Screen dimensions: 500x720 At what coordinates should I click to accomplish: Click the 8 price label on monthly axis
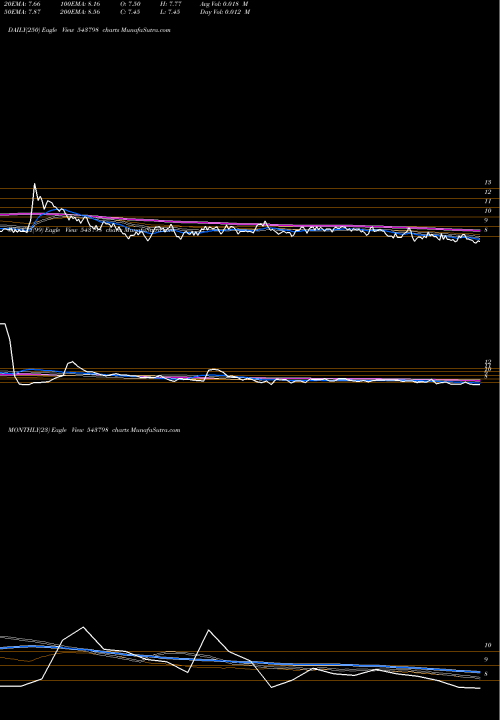pos(486,674)
